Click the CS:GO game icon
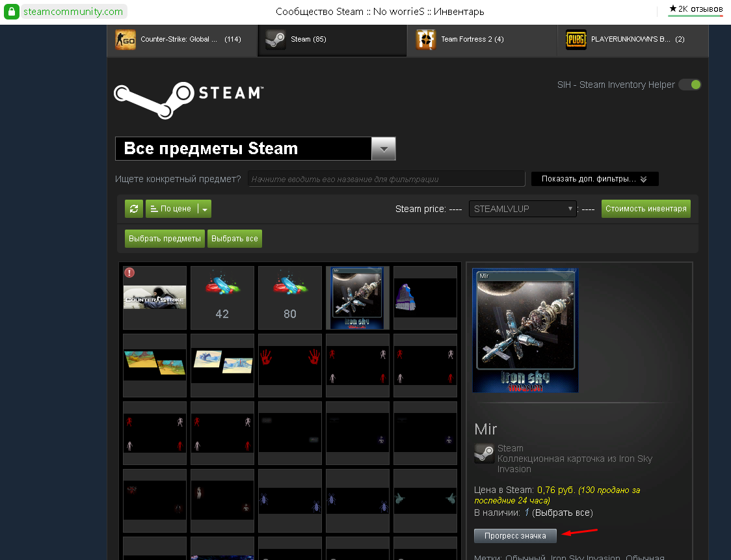This screenshot has height=560, width=731. point(126,40)
